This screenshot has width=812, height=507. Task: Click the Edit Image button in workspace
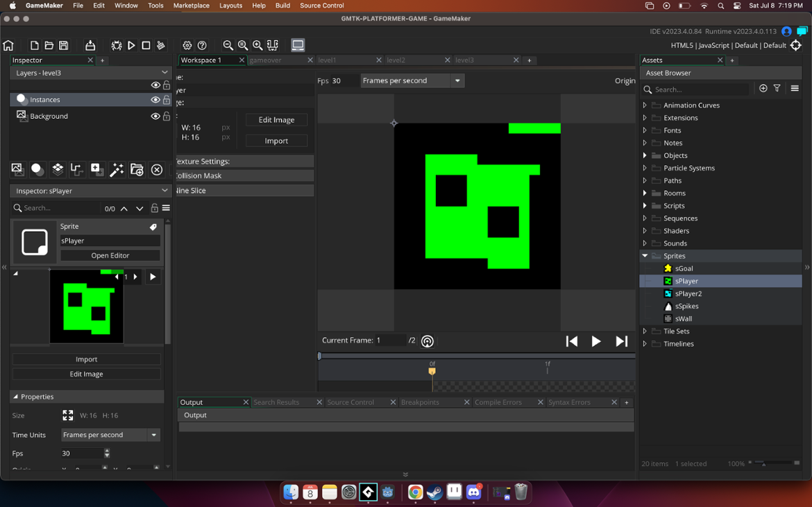(276, 120)
